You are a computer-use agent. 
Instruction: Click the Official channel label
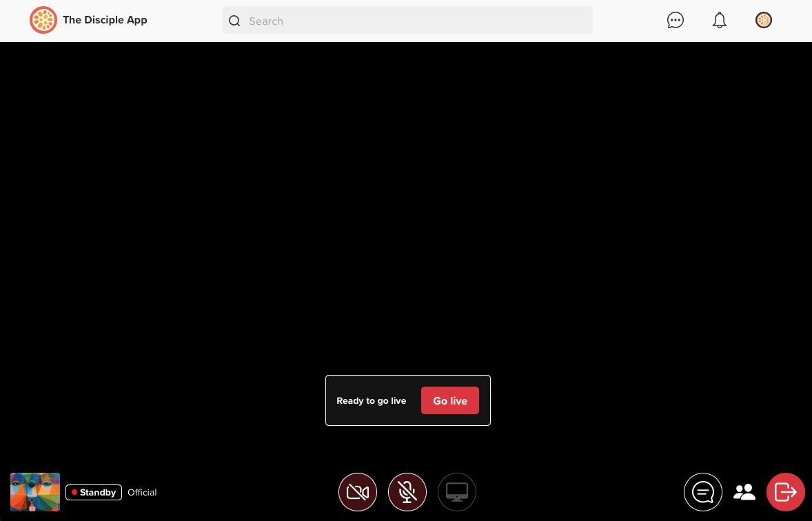142,492
